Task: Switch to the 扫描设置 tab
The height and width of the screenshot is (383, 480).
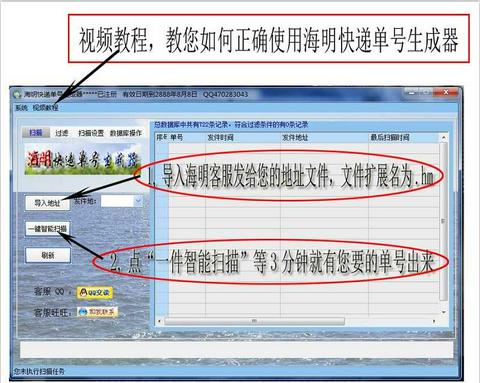Action: (x=91, y=133)
